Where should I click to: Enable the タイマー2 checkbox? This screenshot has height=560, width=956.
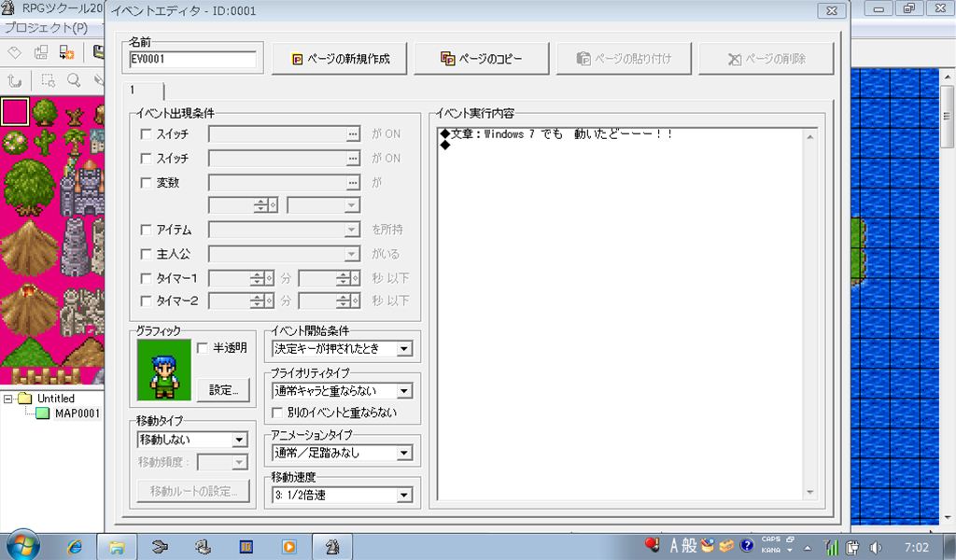[146, 301]
